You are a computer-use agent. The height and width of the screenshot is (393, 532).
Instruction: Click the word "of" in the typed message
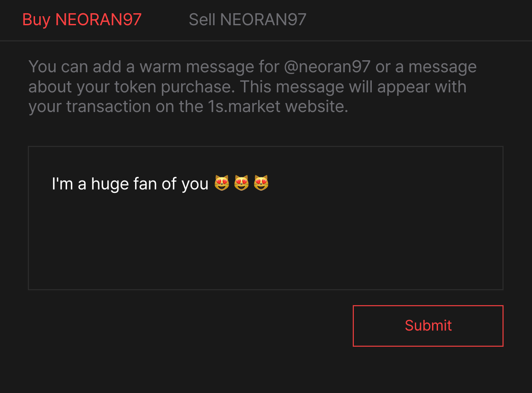169,184
